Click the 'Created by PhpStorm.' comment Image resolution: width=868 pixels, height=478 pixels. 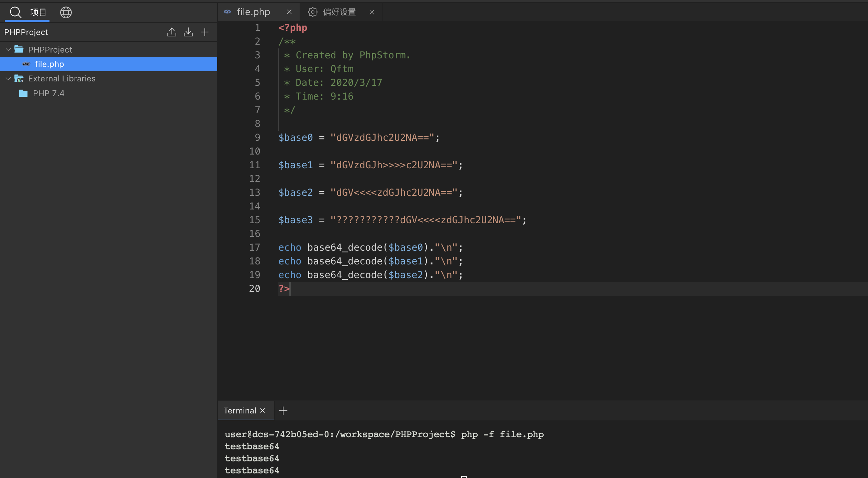(x=353, y=55)
